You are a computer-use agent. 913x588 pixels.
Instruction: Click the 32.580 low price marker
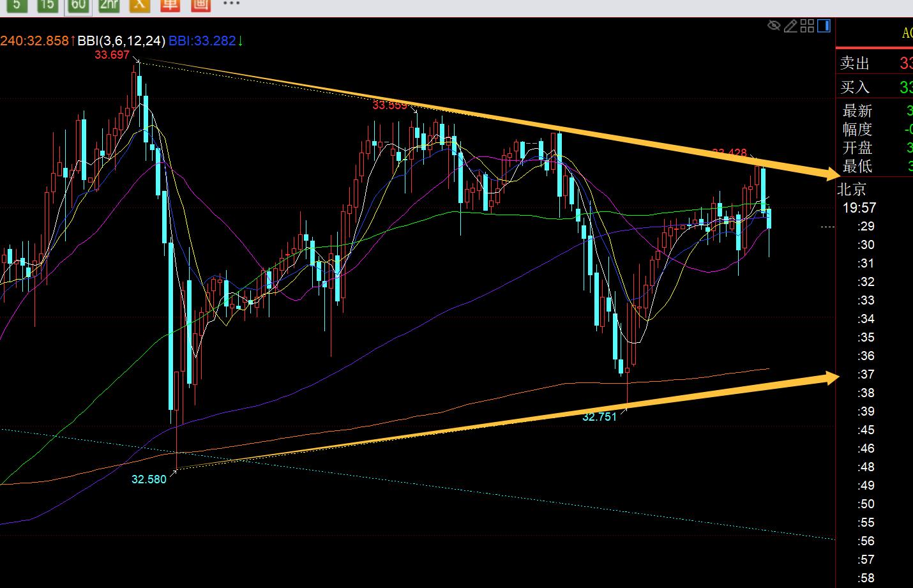(149, 479)
